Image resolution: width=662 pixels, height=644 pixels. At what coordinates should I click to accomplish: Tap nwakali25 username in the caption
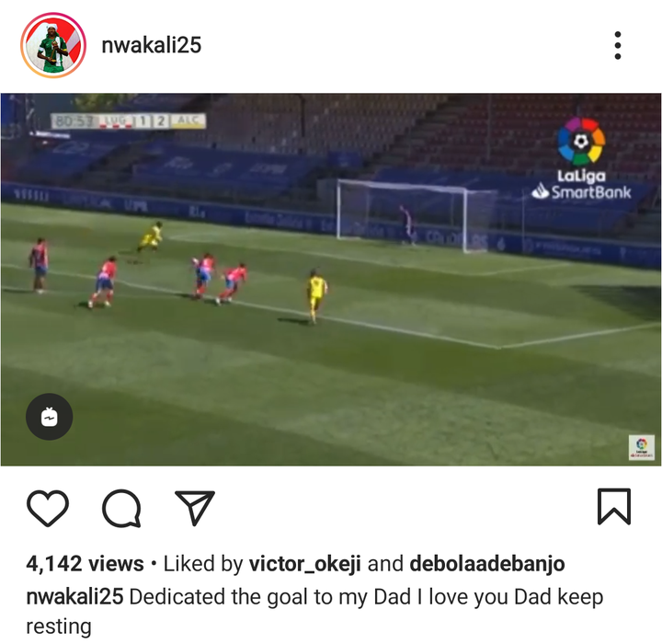point(74,597)
